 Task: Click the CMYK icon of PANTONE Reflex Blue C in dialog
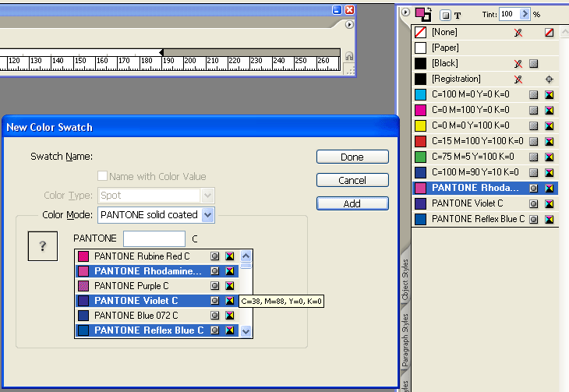(230, 330)
